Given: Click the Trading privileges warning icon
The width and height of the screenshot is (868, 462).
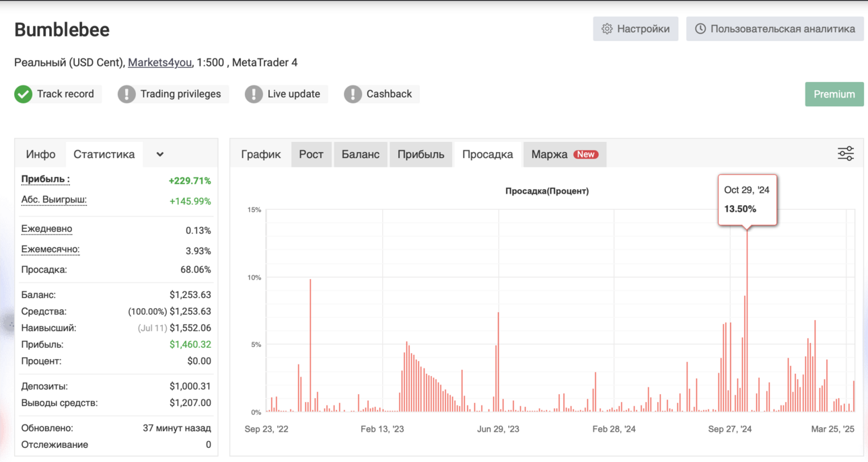Looking at the screenshot, I should coord(126,94).
